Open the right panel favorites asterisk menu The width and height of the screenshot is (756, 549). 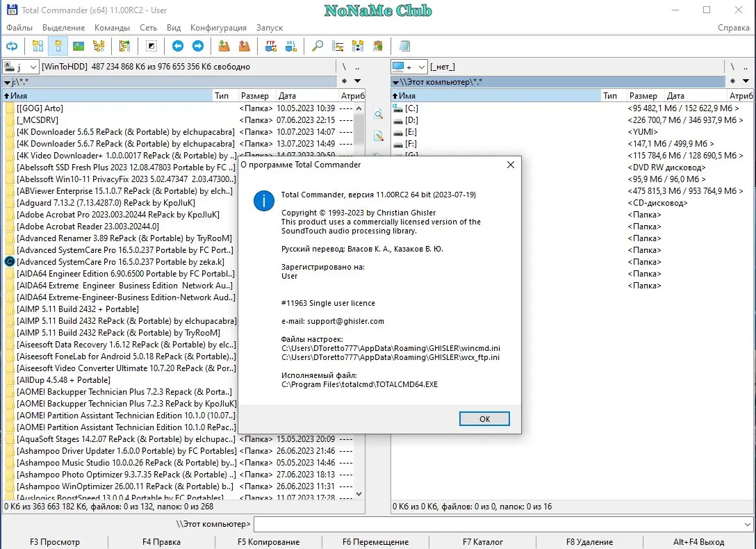(732, 81)
